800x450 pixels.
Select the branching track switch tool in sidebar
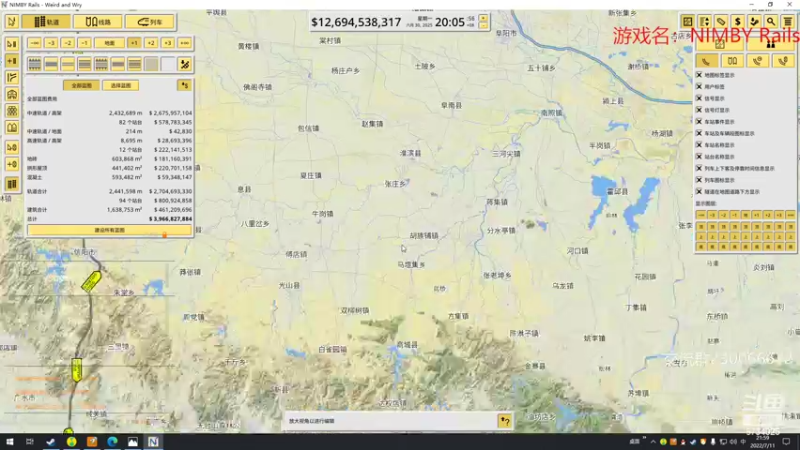click(x=12, y=78)
